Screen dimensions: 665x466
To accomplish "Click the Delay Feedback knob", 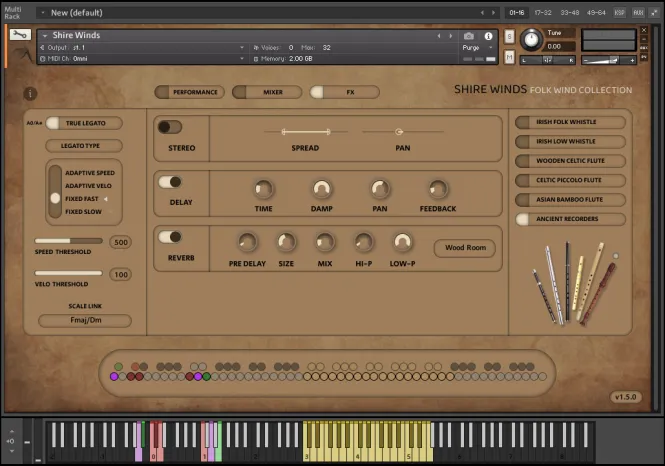I will click(x=438, y=188).
